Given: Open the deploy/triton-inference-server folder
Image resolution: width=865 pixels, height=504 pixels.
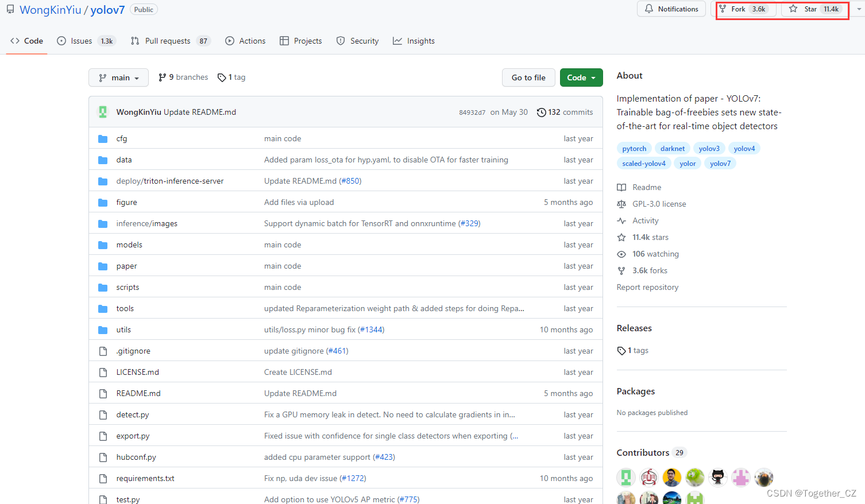Looking at the screenshot, I should (170, 181).
